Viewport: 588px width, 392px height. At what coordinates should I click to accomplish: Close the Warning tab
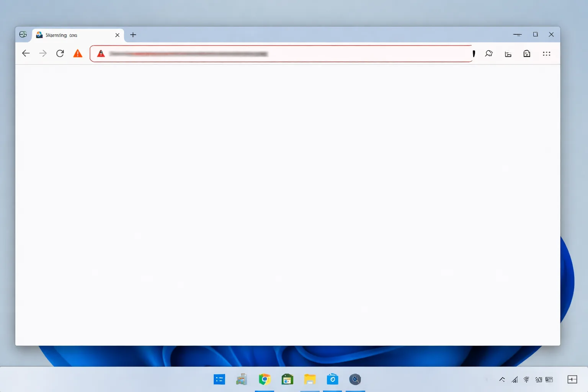point(118,35)
